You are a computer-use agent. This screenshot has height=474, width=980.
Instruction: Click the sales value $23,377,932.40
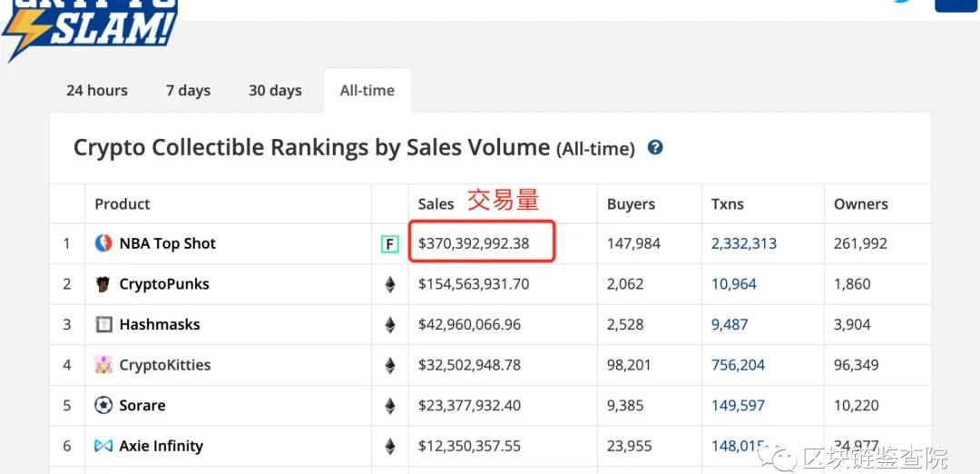[469, 406]
